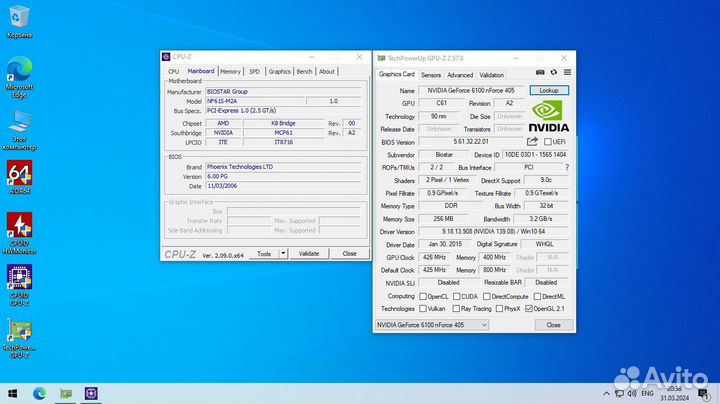The image size is (720, 404).
Task: Open the GPU selection dropdown in GPU-Z
Action: click(432, 325)
